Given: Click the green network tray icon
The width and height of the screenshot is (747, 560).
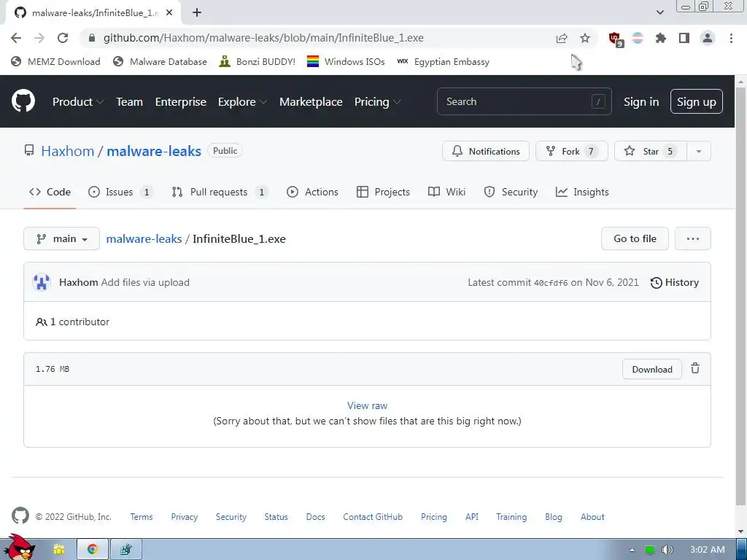Looking at the screenshot, I should point(650,550).
